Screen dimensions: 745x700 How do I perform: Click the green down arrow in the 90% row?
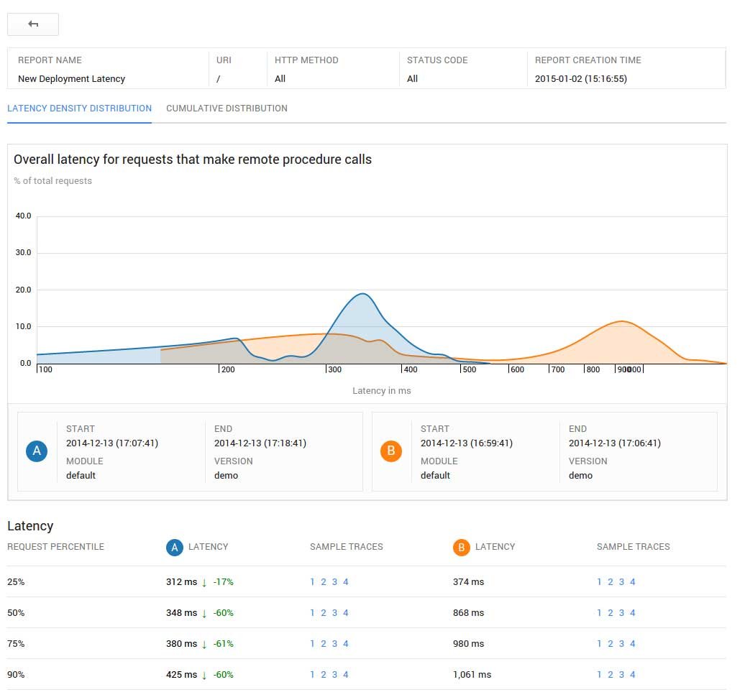point(204,676)
